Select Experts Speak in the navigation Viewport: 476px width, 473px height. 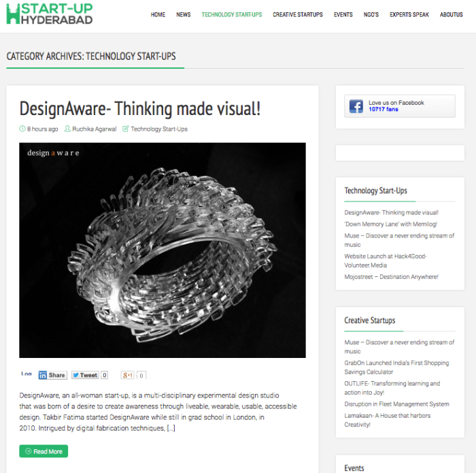point(409,14)
